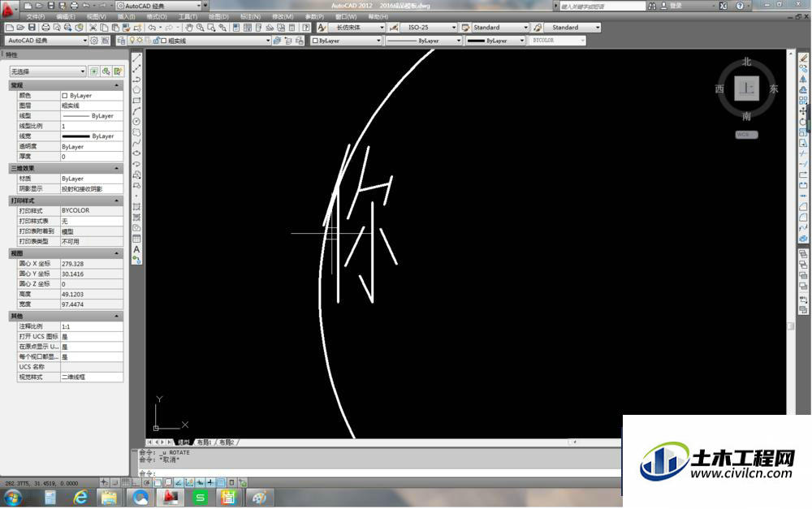Toggle Lineweight display in status bar
Screen dimensions: 812x509
pos(210,482)
